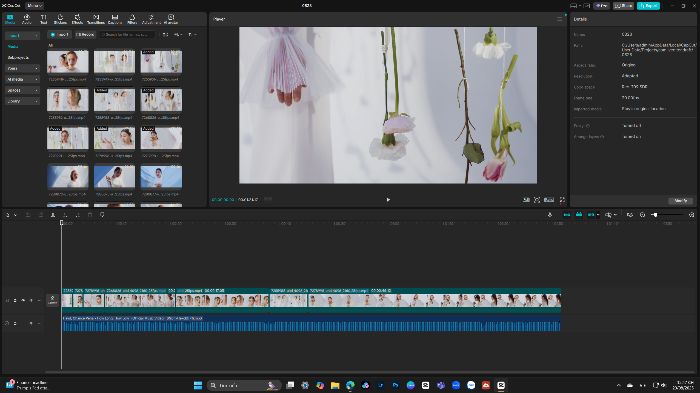Open the layout dropdown arrow

pos(580,6)
